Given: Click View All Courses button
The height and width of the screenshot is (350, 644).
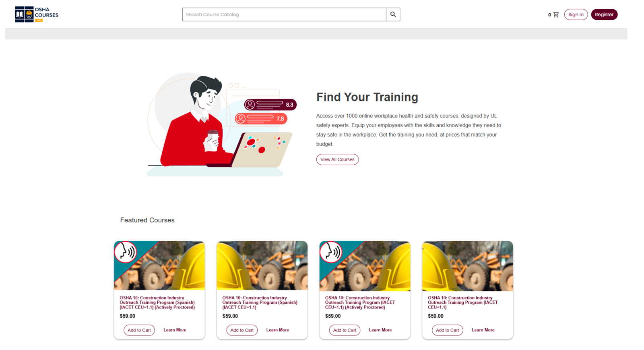Looking at the screenshot, I should tap(337, 159).
